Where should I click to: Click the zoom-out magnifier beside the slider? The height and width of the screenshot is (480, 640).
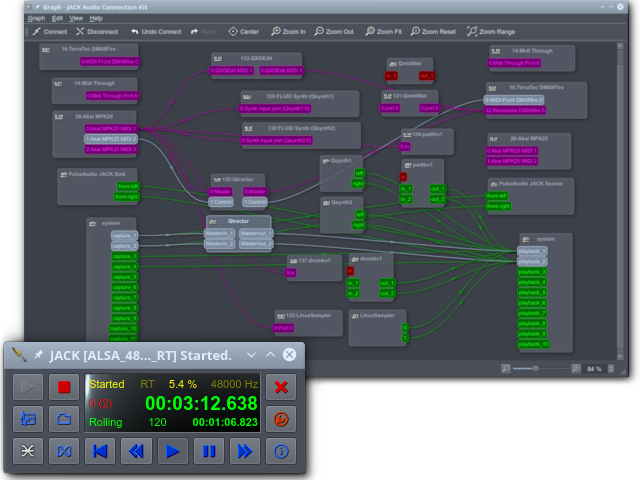pos(506,368)
